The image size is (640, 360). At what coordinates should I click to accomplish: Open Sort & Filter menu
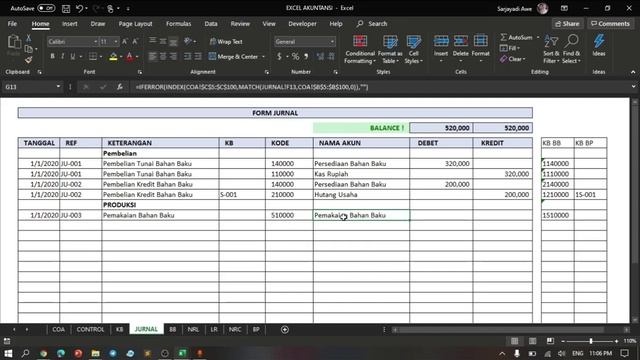tap(551, 49)
